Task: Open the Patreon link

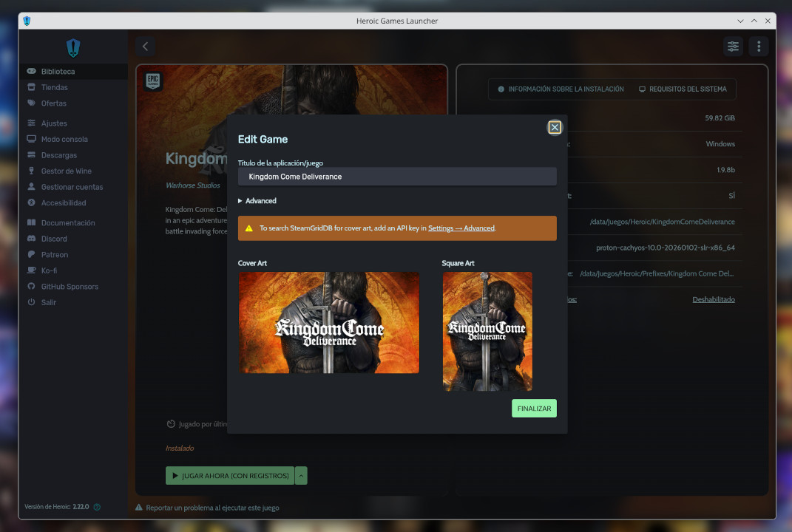Action: click(72, 255)
